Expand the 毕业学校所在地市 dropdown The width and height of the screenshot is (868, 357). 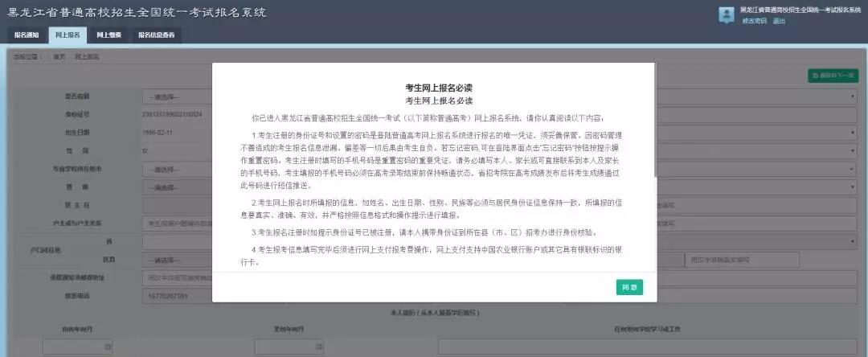[177, 170]
